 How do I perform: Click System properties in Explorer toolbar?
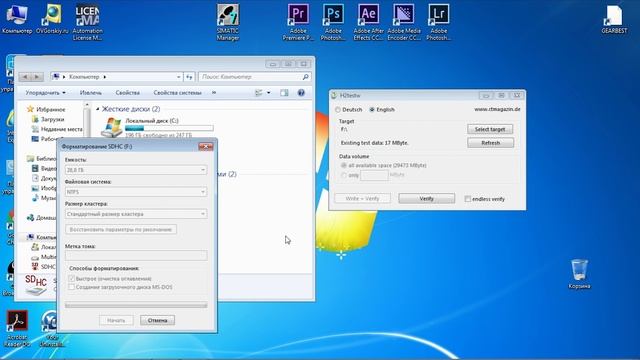(177, 93)
